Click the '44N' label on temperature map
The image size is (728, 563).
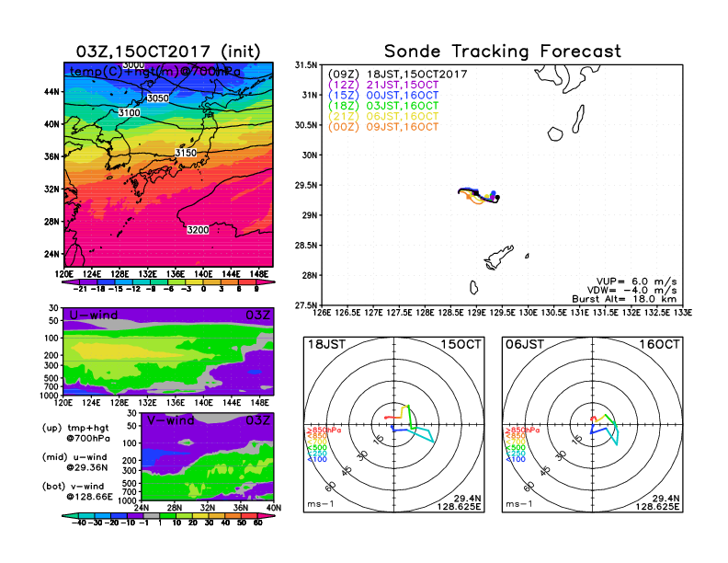tap(52, 91)
